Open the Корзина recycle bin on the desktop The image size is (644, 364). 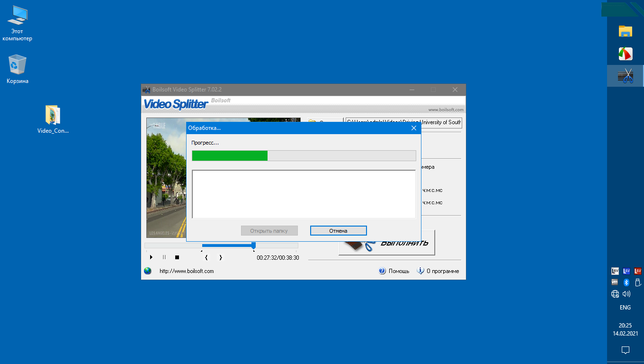(18, 69)
